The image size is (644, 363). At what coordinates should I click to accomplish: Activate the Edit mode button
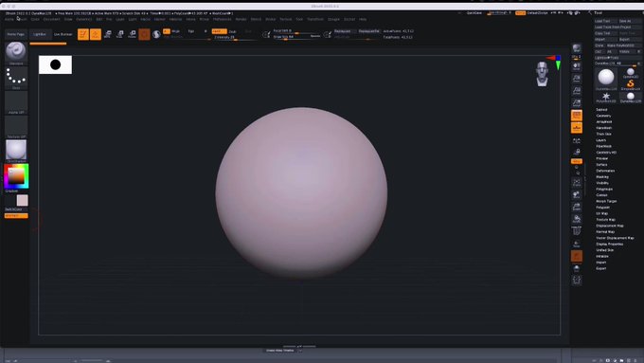(83, 34)
